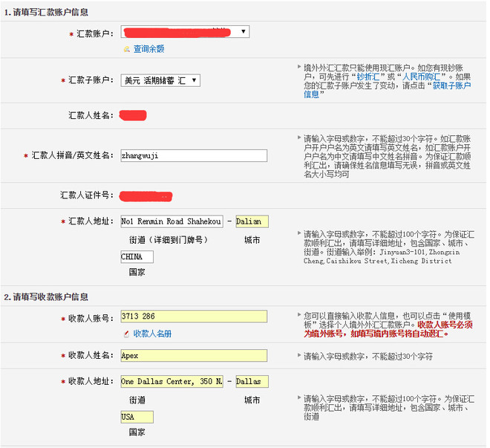Open the 人民币购汇 link
Image resolution: width=490 pixels, height=448 pixels.
tap(421, 77)
